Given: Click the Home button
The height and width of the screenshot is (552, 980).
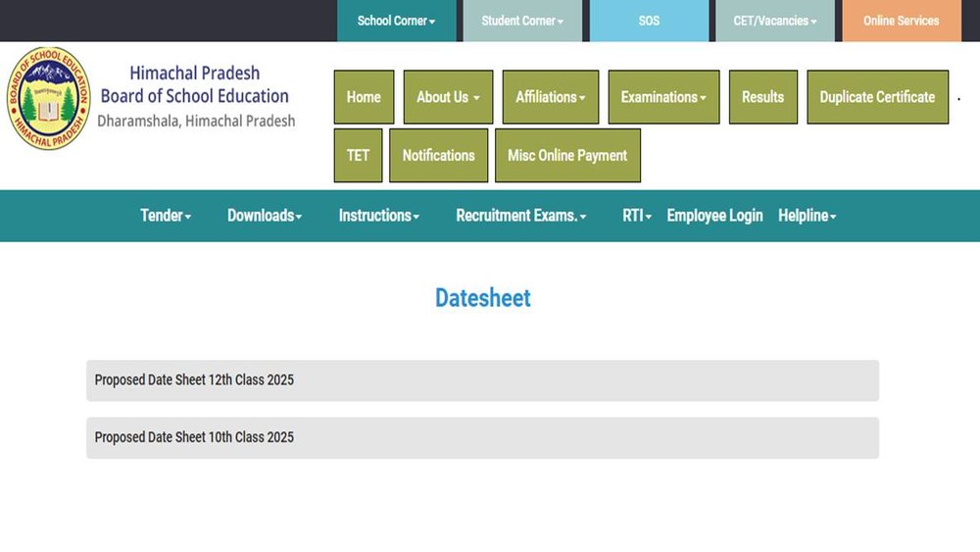Looking at the screenshot, I should (x=364, y=97).
